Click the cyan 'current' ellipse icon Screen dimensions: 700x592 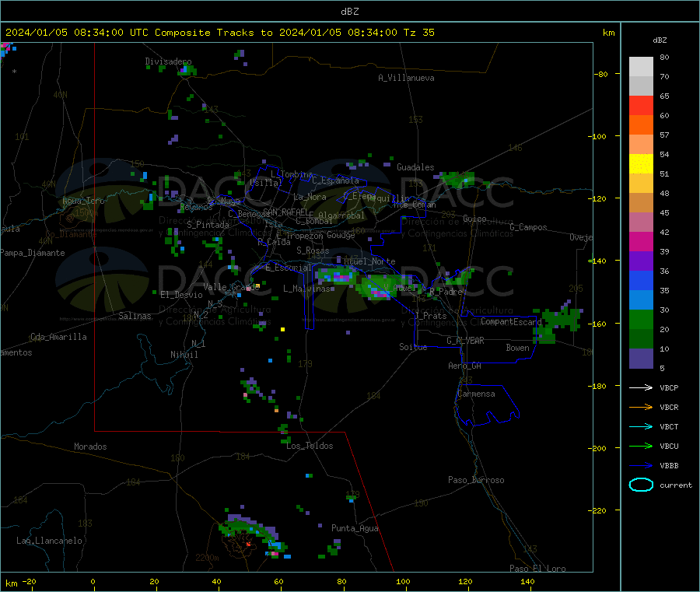(x=641, y=485)
